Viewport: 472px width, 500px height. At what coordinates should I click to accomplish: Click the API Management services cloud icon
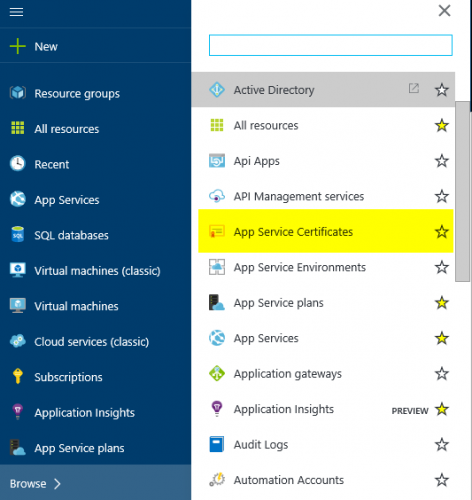[x=217, y=196]
